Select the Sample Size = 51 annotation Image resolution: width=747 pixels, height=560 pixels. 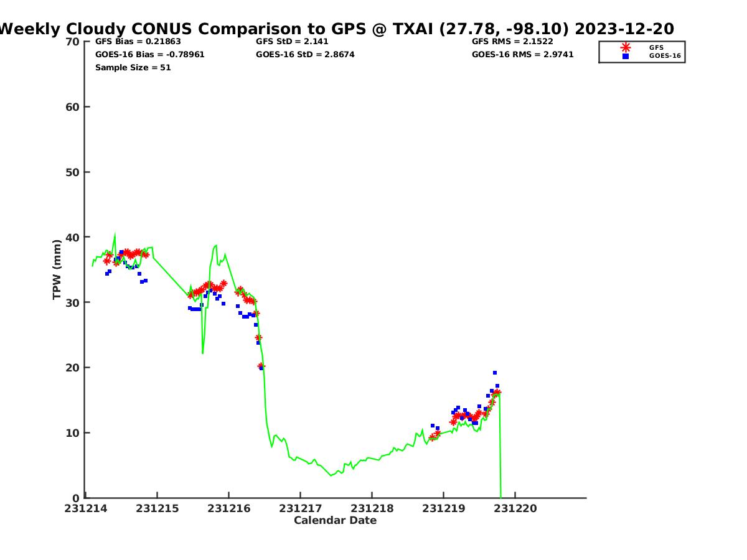(x=133, y=68)
